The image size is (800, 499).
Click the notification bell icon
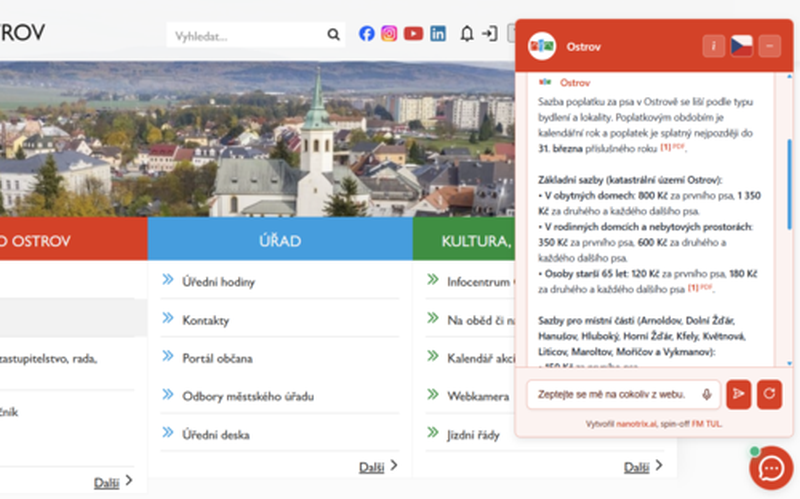pos(467,33)
